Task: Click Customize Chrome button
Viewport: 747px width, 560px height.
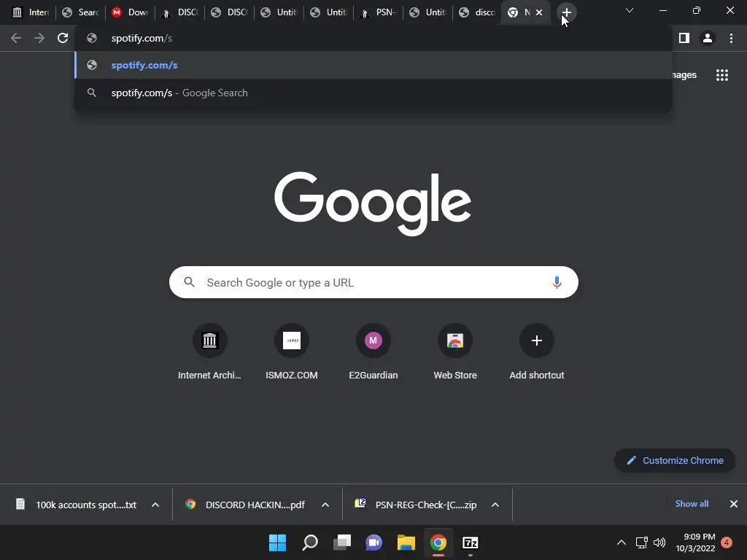Action: tap(675, 461)
